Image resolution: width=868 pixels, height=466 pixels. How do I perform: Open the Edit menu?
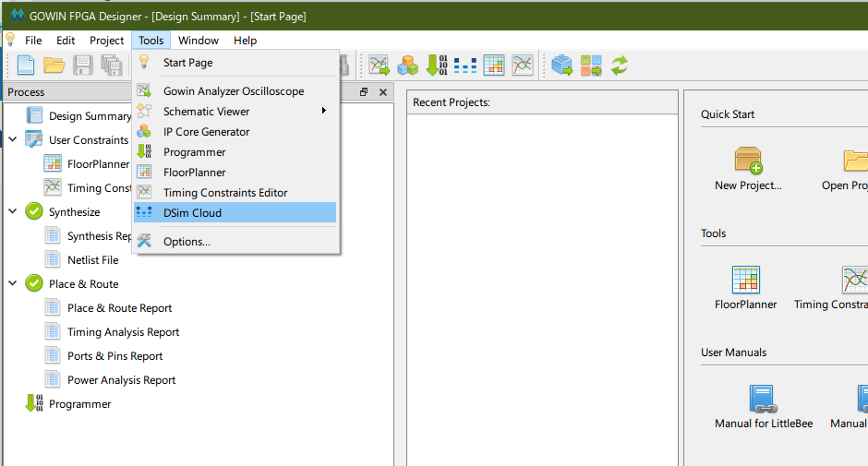(x=66, y=41)
